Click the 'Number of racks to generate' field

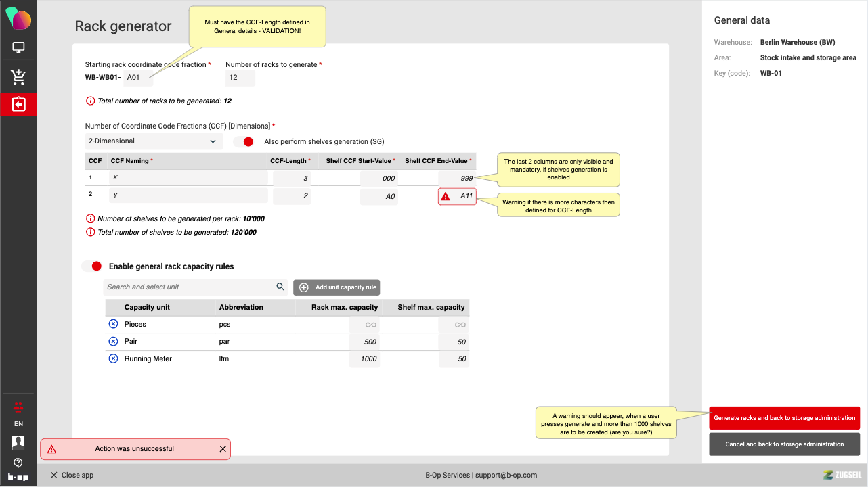[240, 78]
